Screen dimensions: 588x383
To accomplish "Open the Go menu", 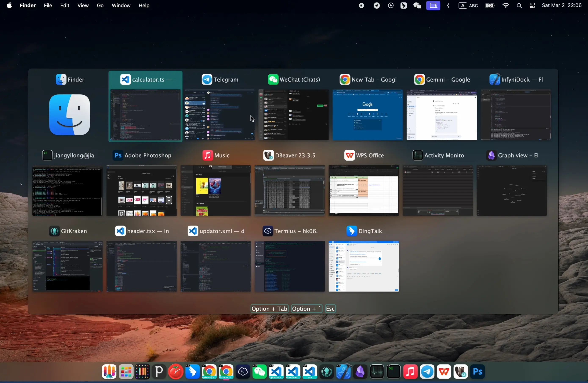I will coord(100,6).
